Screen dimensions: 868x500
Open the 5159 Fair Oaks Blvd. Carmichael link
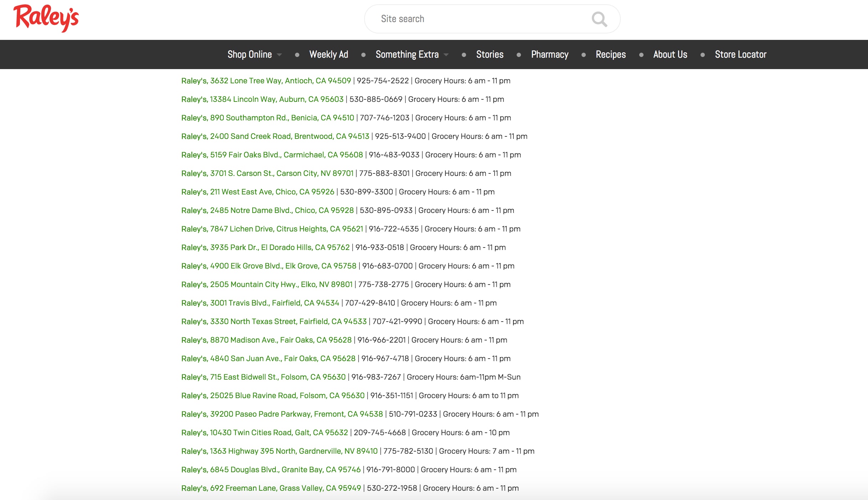tap(272, 155)
